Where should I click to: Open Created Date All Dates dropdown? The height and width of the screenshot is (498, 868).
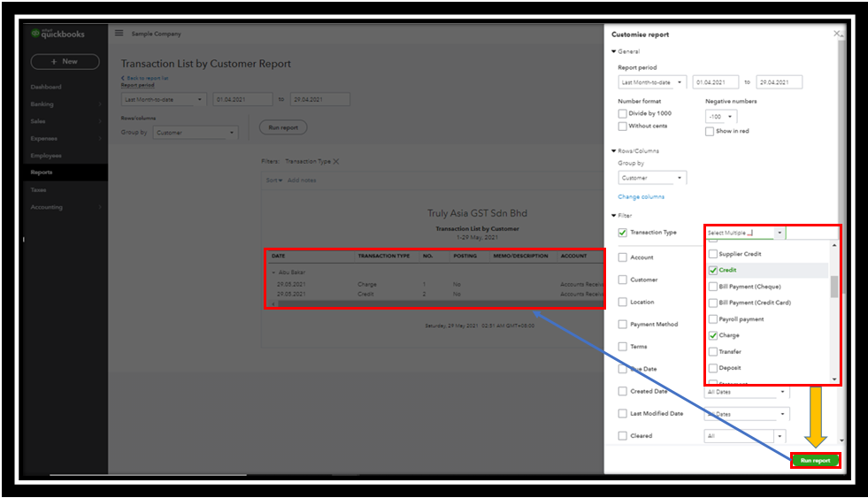coord(746,392)
